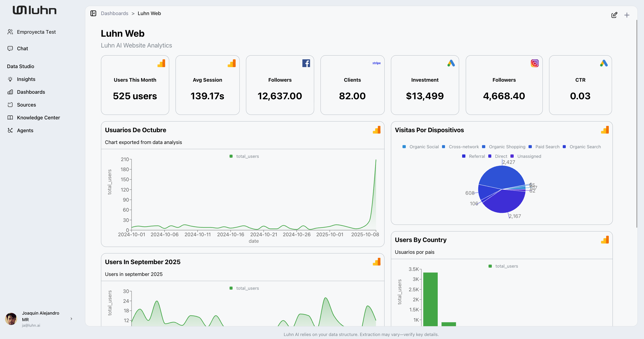This screenshot has height=339, width=644.
Task: Open the Insights menu item
Action: pos(26,79)
